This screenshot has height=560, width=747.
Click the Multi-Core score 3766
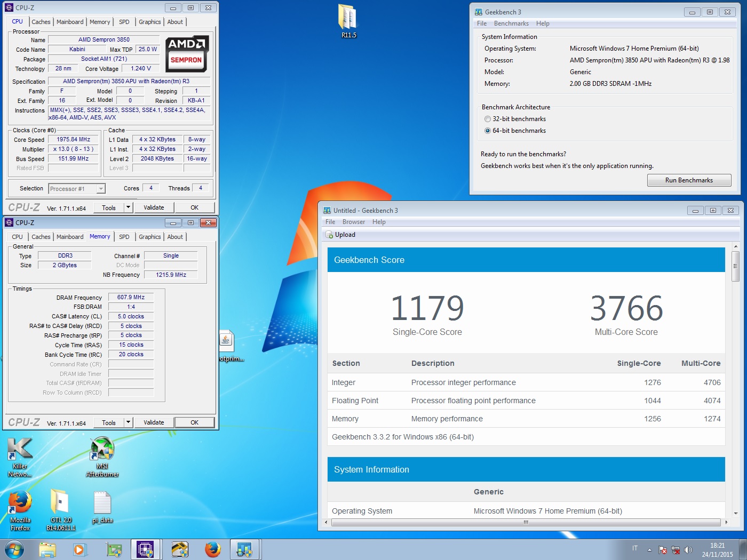[x=626, y=308]
